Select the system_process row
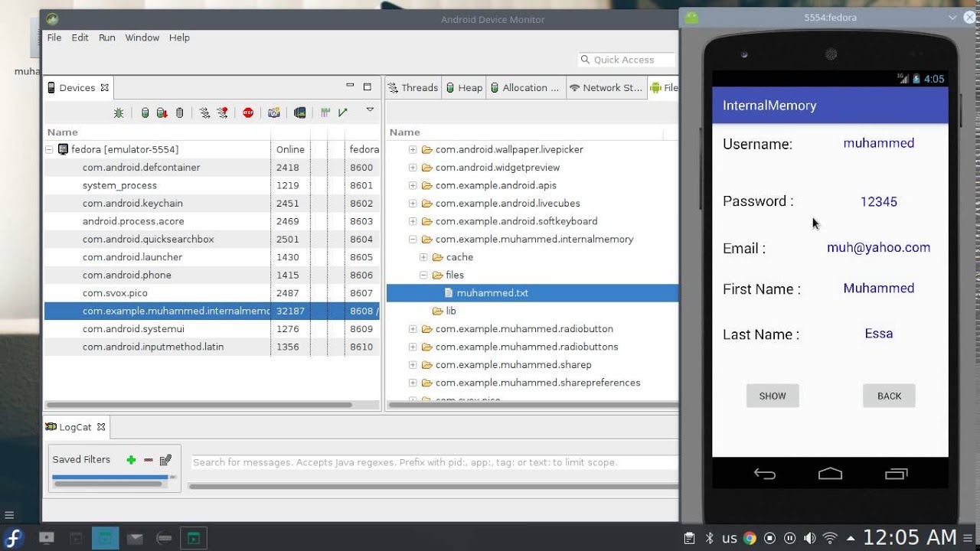Viewport: 980px width, 551px height. (211, 185)
